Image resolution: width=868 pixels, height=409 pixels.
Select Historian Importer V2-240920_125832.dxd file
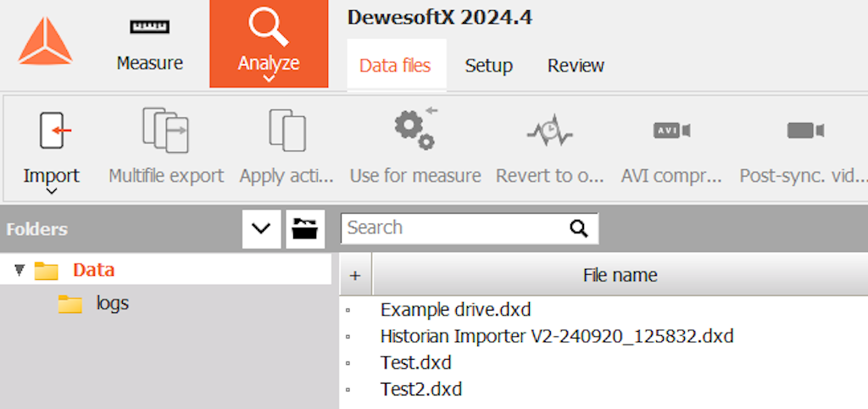tap(557, 336)
